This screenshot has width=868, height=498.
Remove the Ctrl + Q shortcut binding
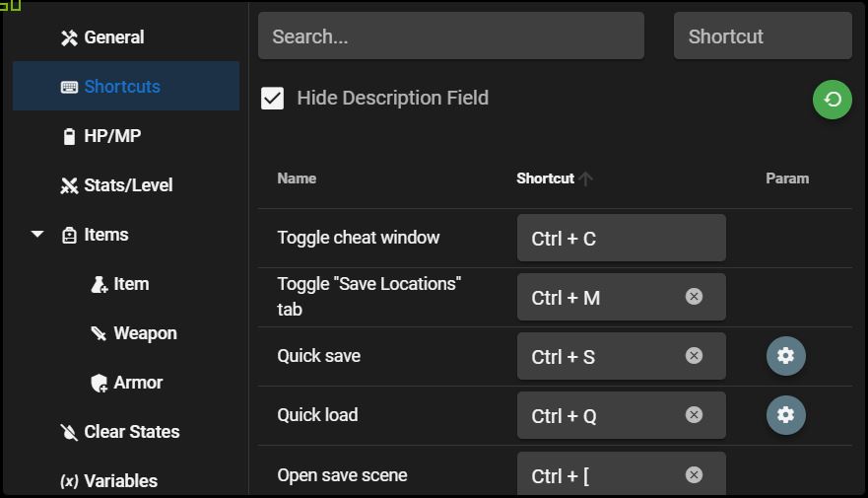[x=694, y=415]
